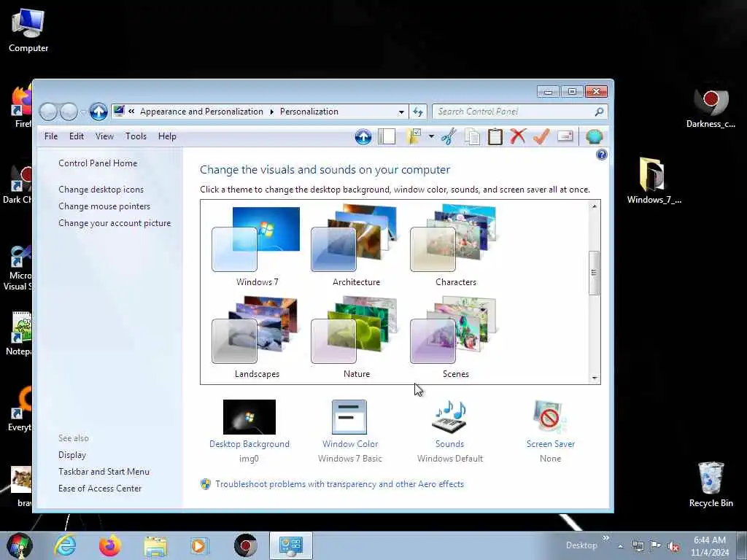Open Windows Media Player from taskbar
The image size is (747, 560).
199,545
